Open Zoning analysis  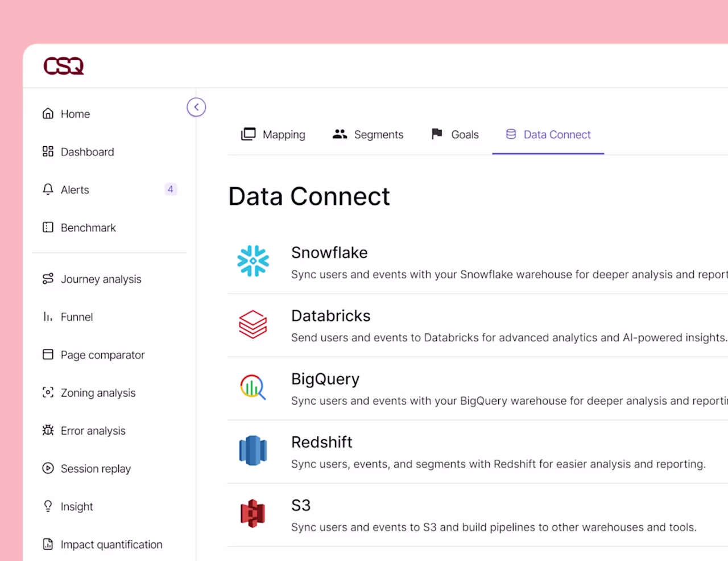pos(98,393)
